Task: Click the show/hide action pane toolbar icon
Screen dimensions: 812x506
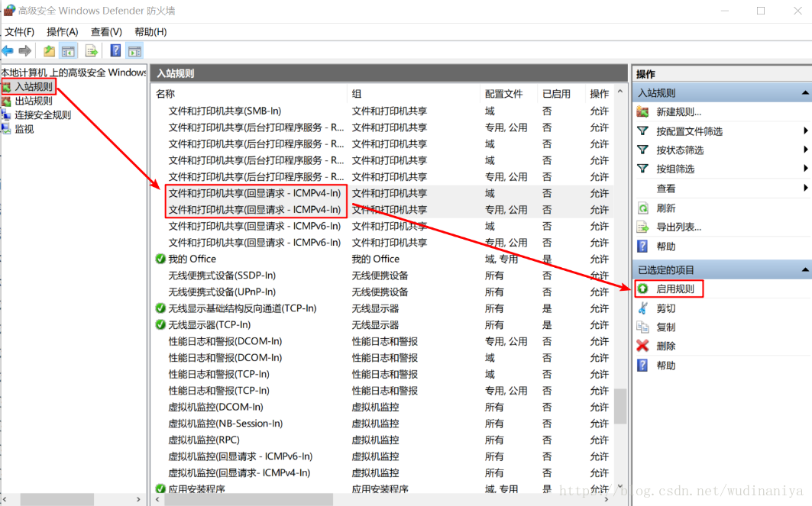Action: tap(134, 50)
